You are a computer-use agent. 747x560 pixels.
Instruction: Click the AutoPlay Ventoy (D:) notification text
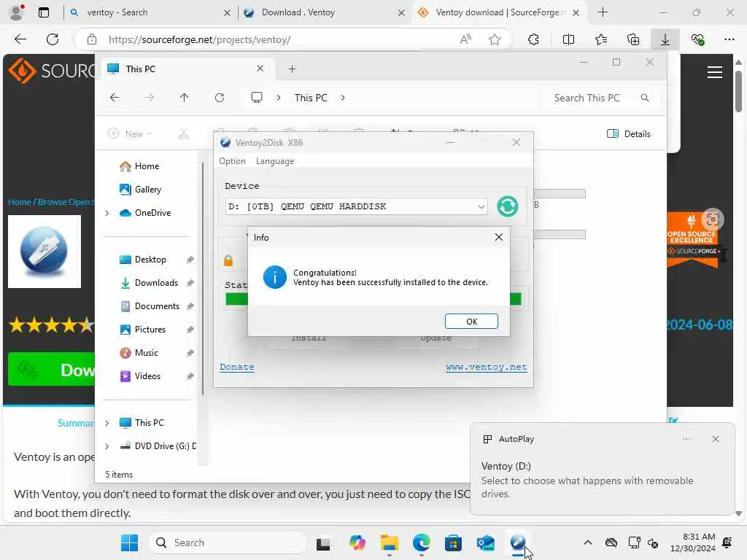click(506, 466)
